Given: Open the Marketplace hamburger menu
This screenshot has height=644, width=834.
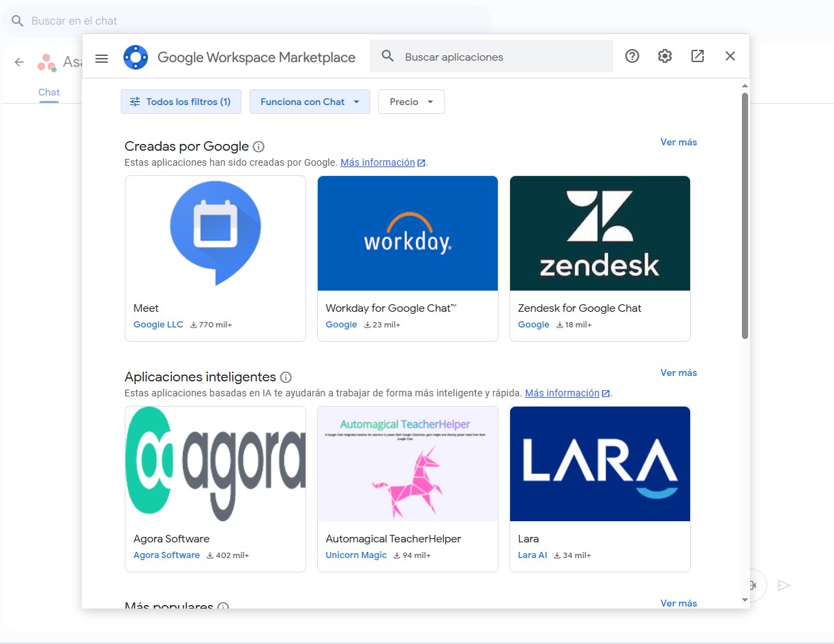Looking at the screenshot, I should coord(102,58).
